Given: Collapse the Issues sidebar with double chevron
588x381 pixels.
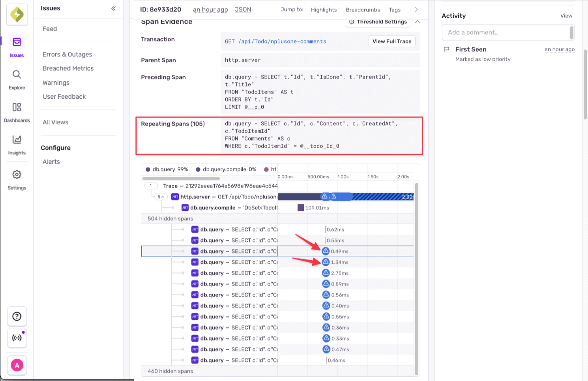Looking at the screenshot, I should pyautogui.click(x=113, y=8).
